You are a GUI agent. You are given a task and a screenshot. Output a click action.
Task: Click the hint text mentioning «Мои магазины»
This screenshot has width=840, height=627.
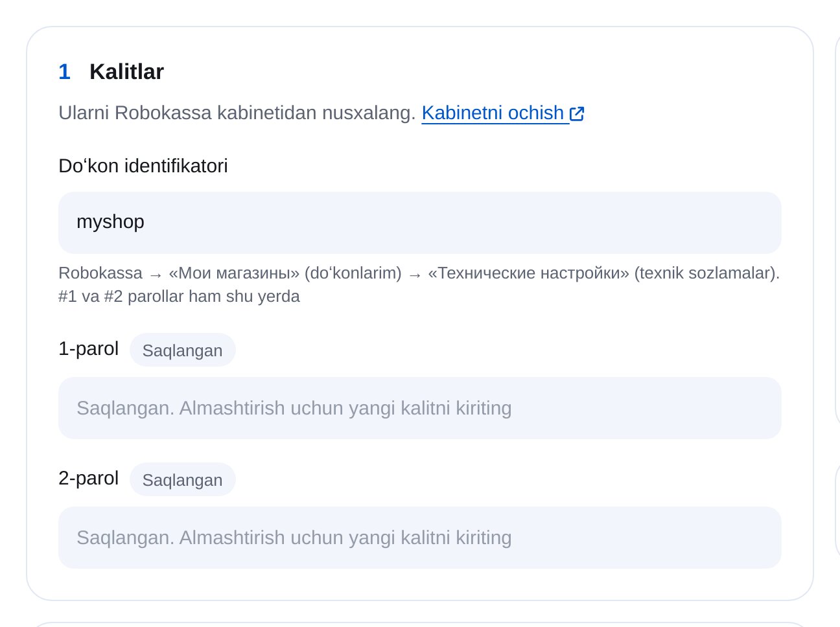419,284
